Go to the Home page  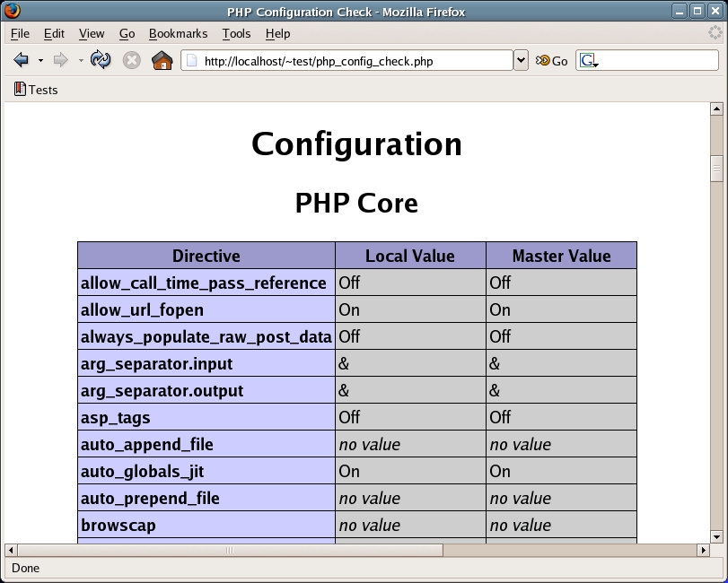pyautogui.click(x=162, y=60)
